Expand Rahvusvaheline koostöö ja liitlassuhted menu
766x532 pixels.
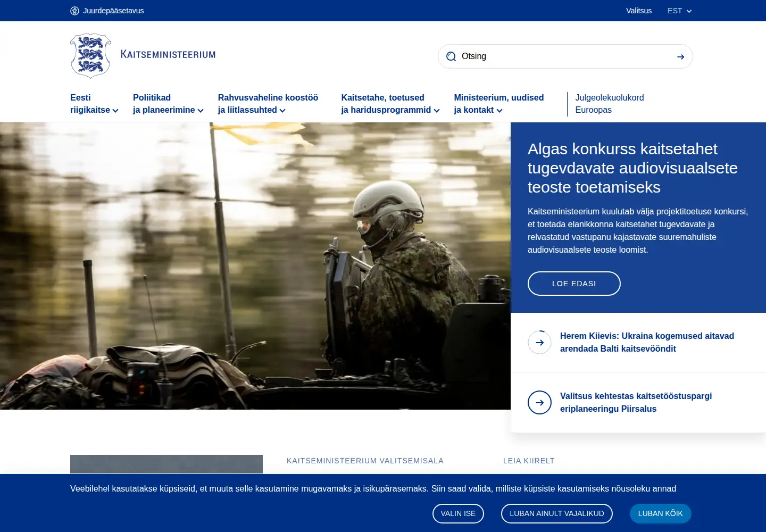[268, 104]
